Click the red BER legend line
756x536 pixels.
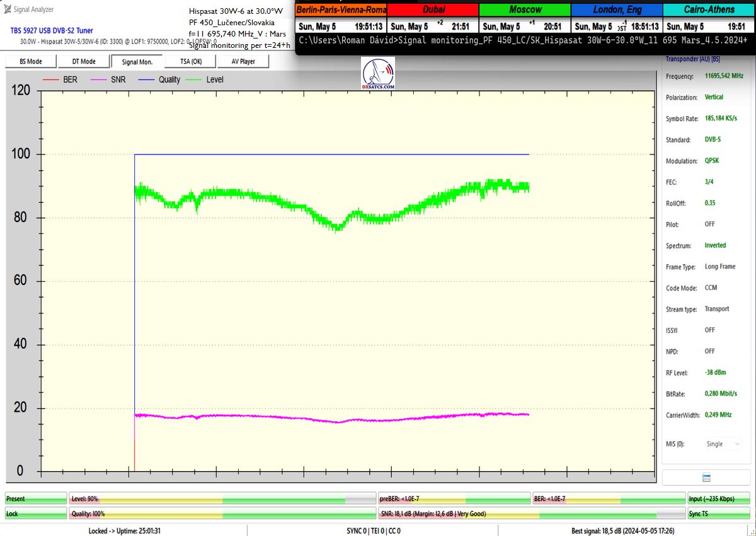(52, 80)
